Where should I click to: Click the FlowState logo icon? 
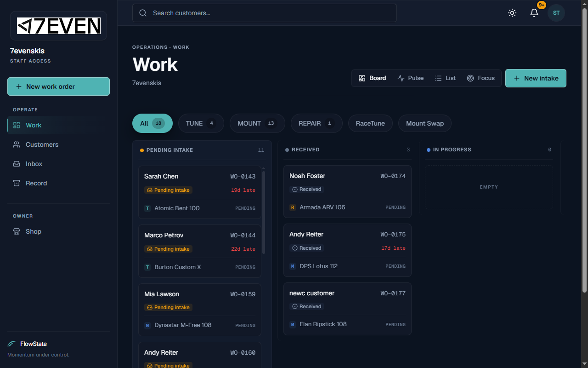(12, 344)
